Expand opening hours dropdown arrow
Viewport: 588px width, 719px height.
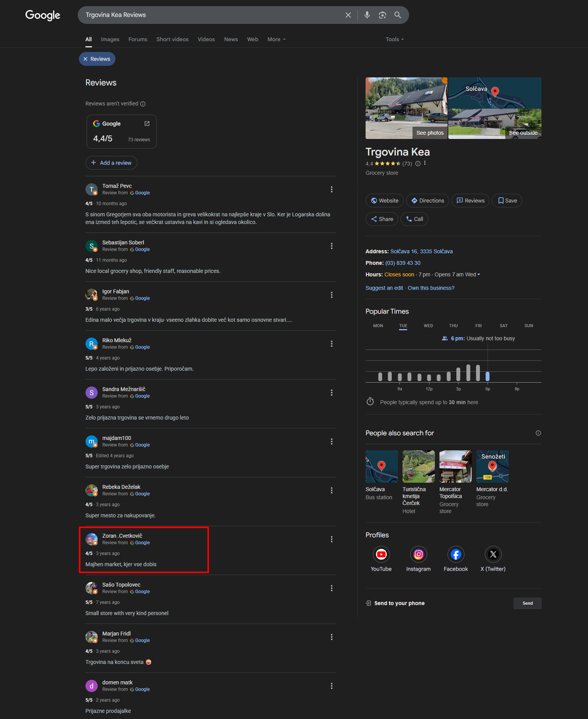(479, 274)
